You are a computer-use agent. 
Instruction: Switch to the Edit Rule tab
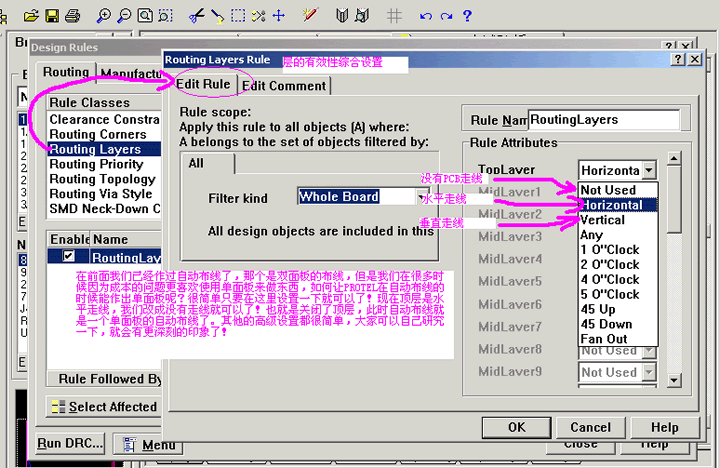[203, 84]
